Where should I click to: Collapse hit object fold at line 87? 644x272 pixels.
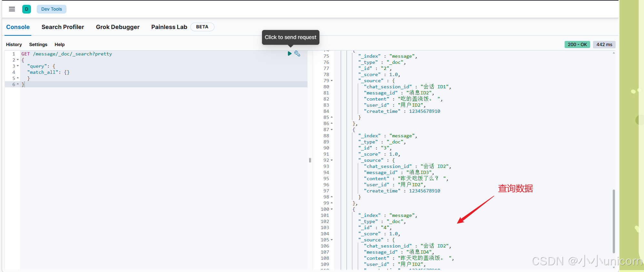click(332, 130)
